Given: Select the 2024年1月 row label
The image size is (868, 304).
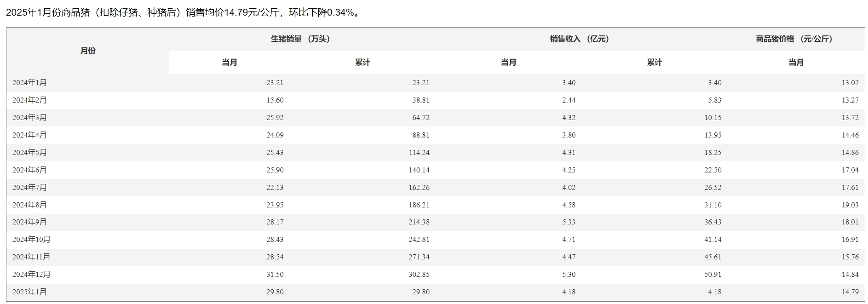Looking at the screenshot, I should [29, 83].
